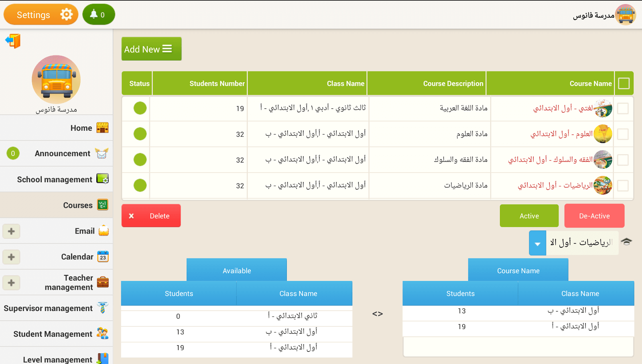Click the transfer arrows between class tables

click(x=377, y=314)
